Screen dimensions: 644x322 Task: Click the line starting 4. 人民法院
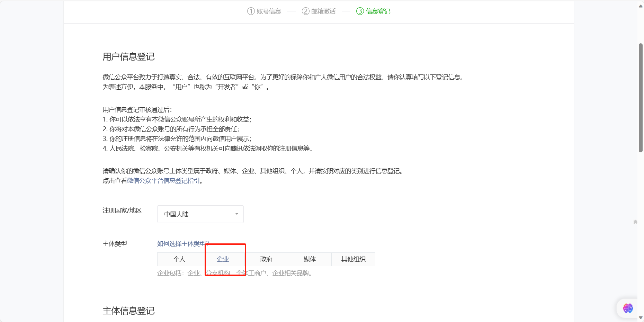click(x=208, y=149)
